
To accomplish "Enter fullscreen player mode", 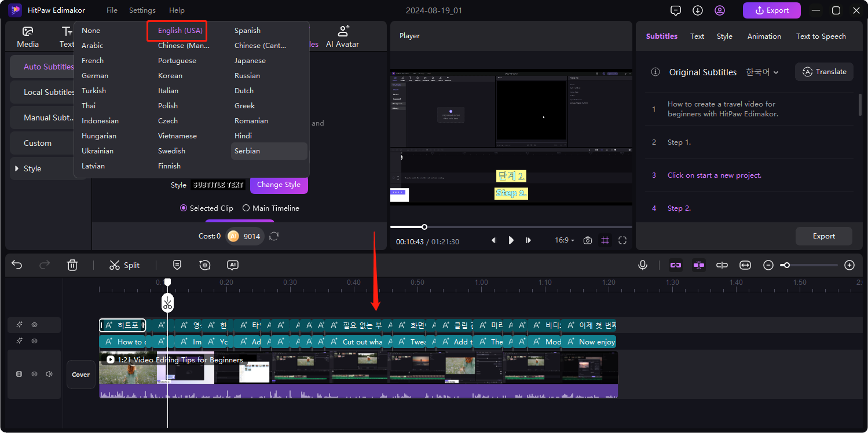I will coord(622,240).
